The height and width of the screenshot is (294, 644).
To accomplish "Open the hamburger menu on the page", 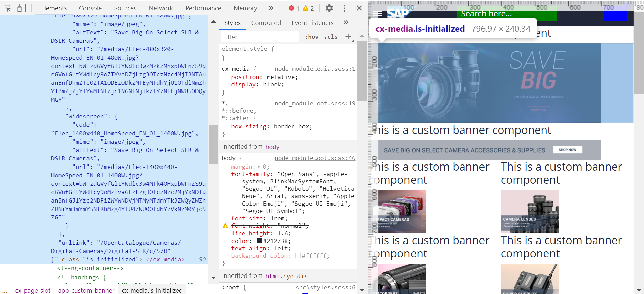I will pyautogui.click(x=378, y=14).
